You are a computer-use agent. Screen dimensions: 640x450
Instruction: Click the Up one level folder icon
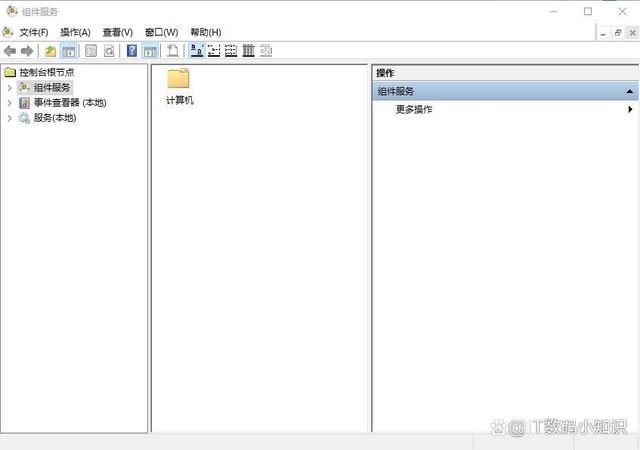tap(50, 51)
